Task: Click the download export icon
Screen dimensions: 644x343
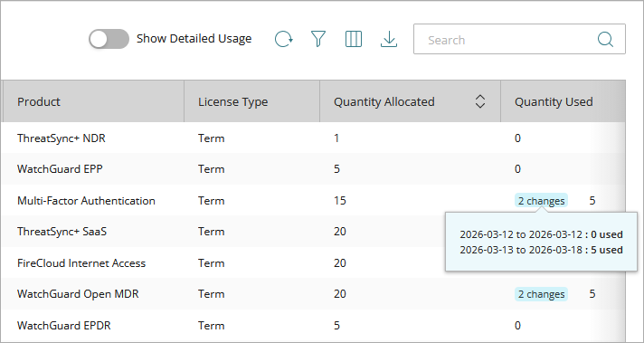Action: pos(389,40)
